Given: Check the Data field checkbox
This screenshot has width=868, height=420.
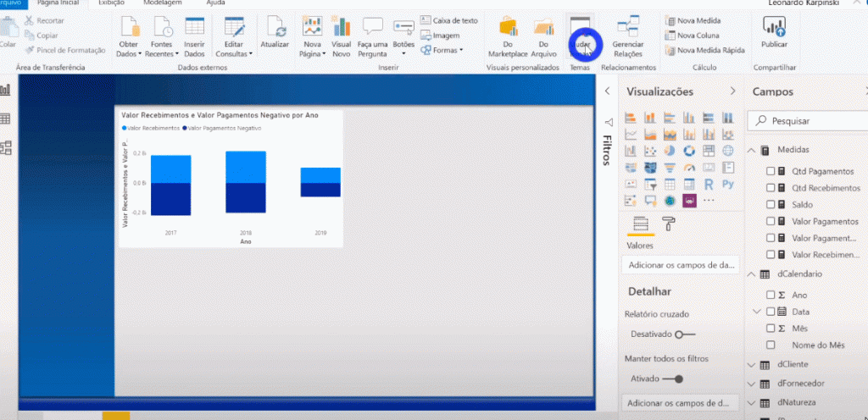Looking at the screenshot, I should (770, 312).
